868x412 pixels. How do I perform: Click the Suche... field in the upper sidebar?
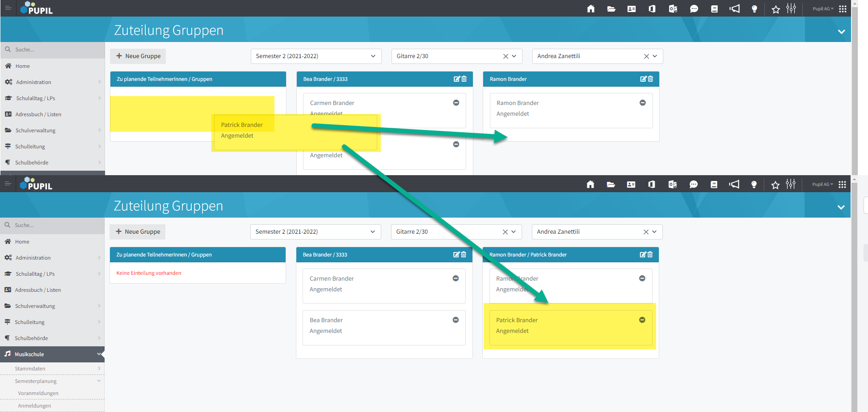coord(53,50)
